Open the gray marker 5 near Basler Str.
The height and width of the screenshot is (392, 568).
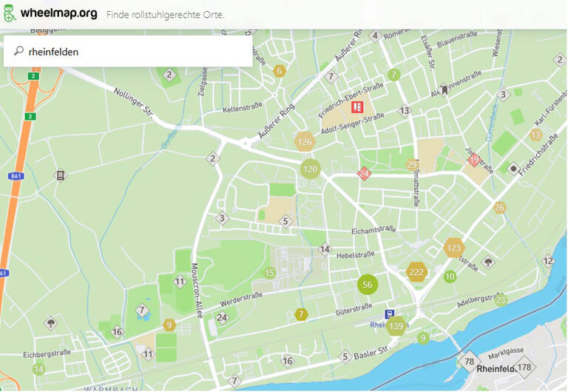[345, 356]
